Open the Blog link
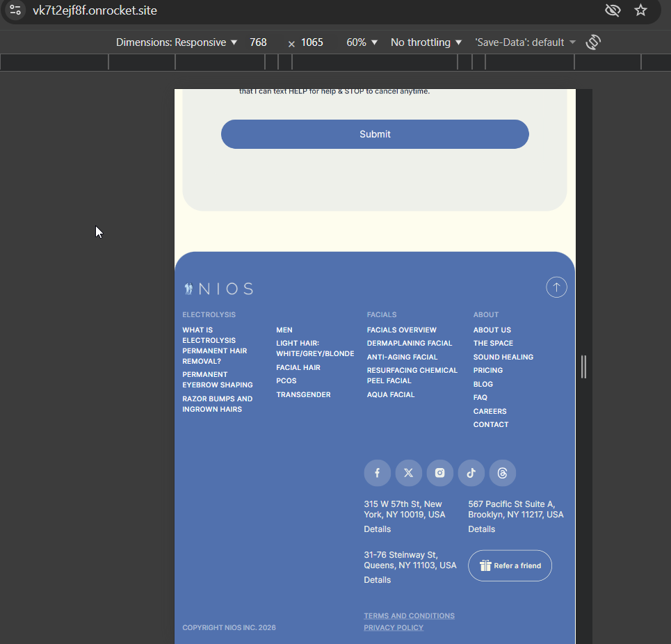This screenshot has width=671, height=644. (x=483, y=385)
